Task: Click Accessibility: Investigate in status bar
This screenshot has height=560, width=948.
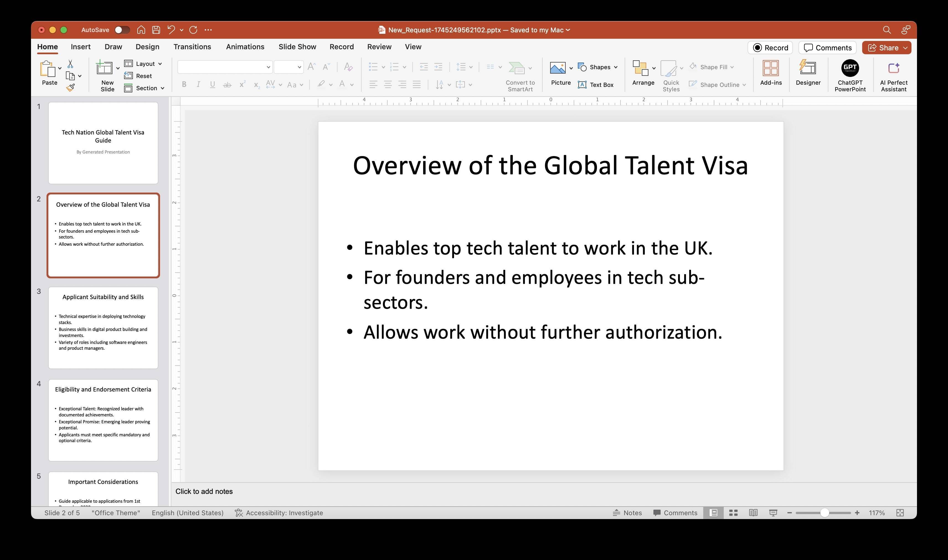Action: [279, 512]
